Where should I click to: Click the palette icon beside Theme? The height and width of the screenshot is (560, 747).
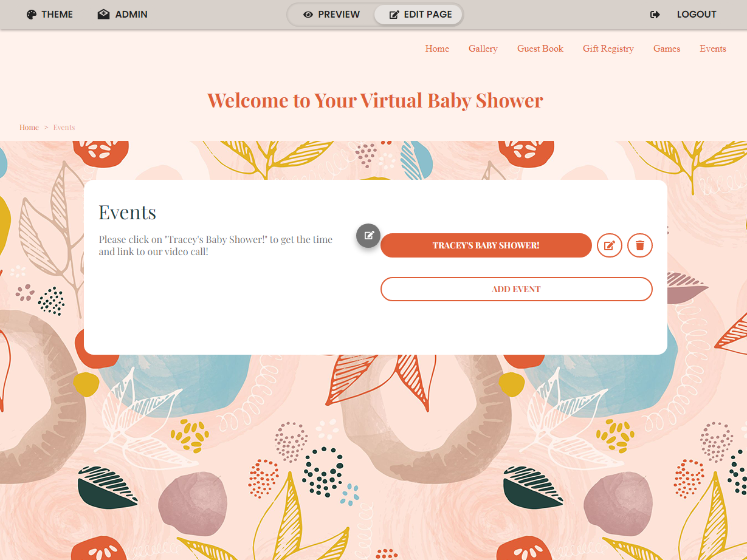pyautogui.click(x=32, y=15)
